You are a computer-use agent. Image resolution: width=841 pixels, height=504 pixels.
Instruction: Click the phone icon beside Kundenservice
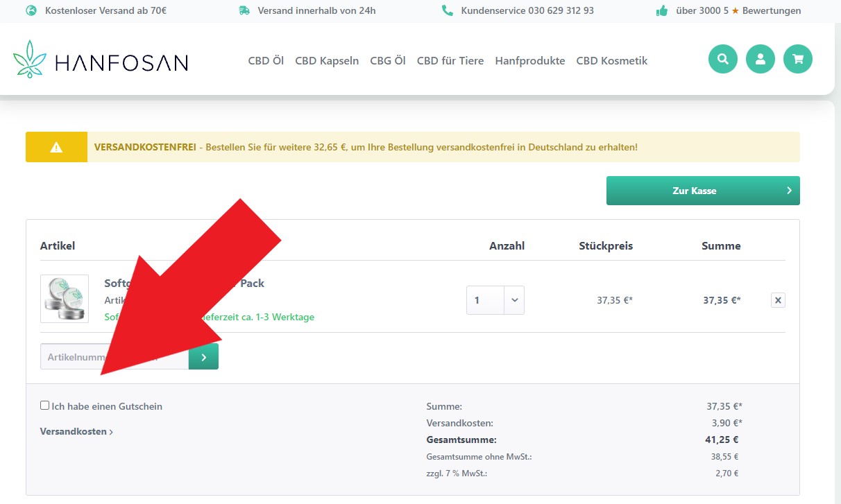tap(447, 10)
